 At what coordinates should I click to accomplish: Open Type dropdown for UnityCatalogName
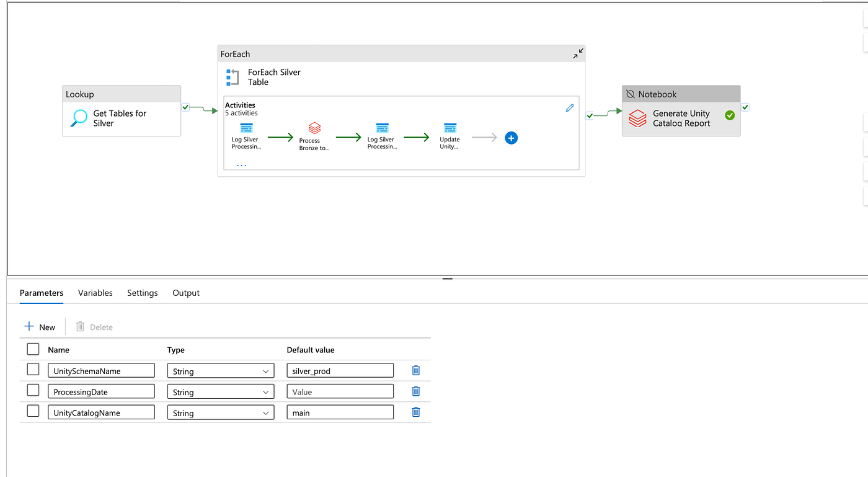coord(221,412)
